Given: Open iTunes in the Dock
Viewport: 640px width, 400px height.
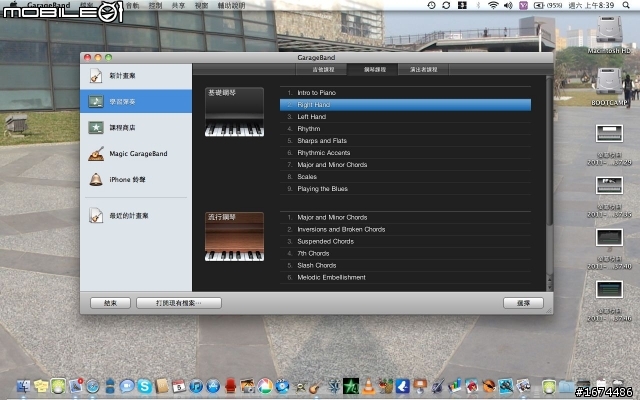Looking at the screenshot, I should click(x=196, y=386).
